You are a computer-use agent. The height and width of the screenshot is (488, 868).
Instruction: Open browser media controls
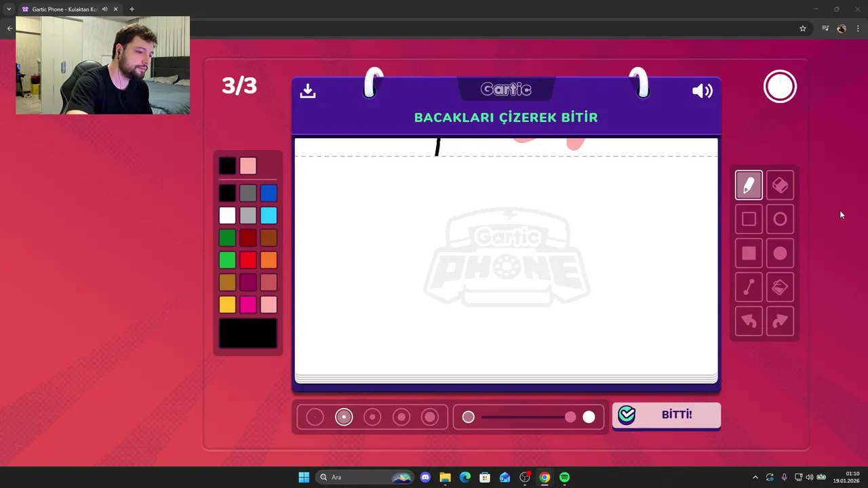tap(825, 28)
